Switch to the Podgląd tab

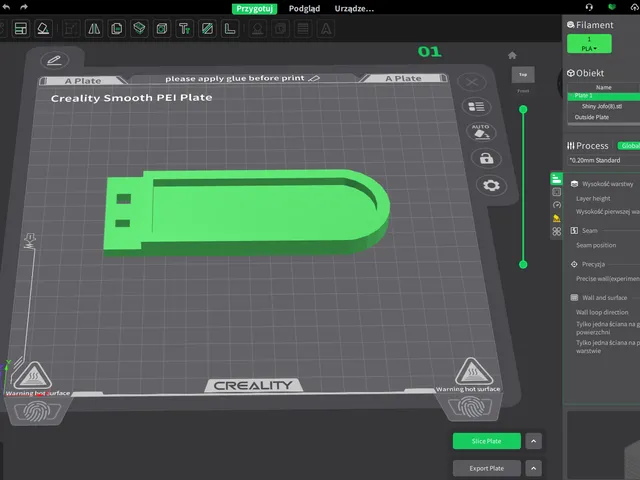304,9
